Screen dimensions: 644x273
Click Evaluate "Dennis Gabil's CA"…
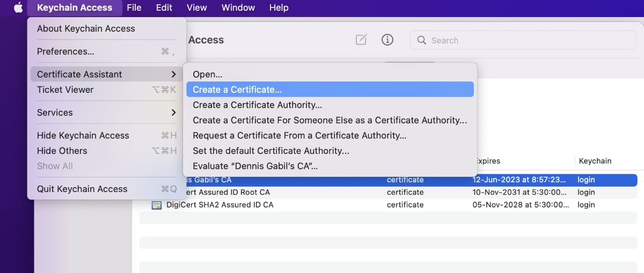click(x=255, y=166)
